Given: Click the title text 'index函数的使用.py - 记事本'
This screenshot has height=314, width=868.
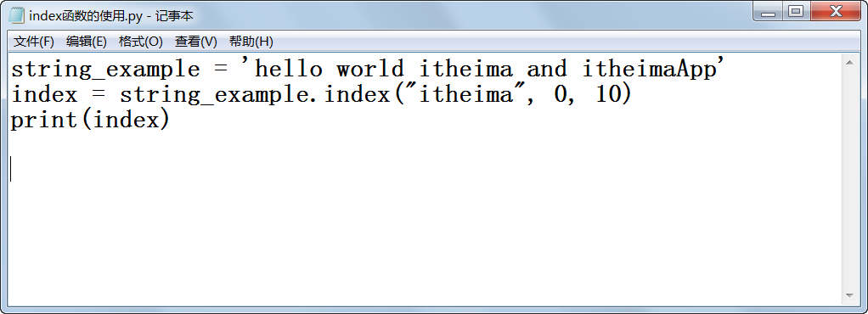Looking at the screenshot, I should [x=111, y=16].
